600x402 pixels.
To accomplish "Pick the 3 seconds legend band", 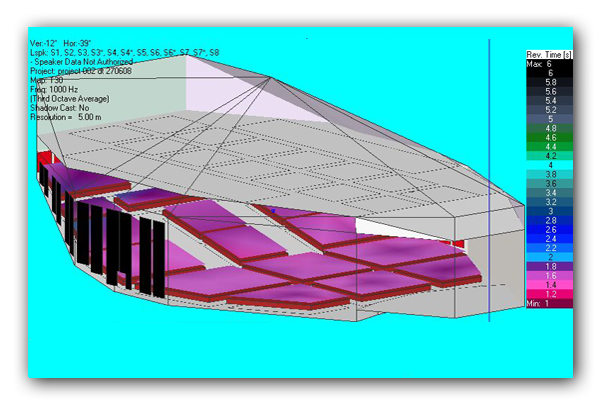I will point(549,211).
